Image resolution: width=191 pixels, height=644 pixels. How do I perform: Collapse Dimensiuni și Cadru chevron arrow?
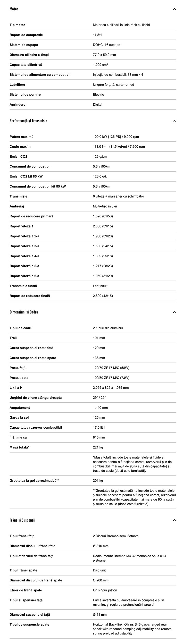[x=174, y=312]
